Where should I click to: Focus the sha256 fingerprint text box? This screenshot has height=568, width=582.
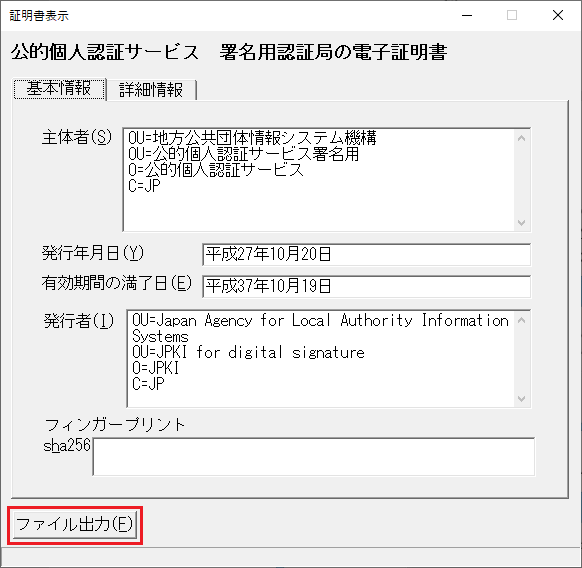[314, 457]
